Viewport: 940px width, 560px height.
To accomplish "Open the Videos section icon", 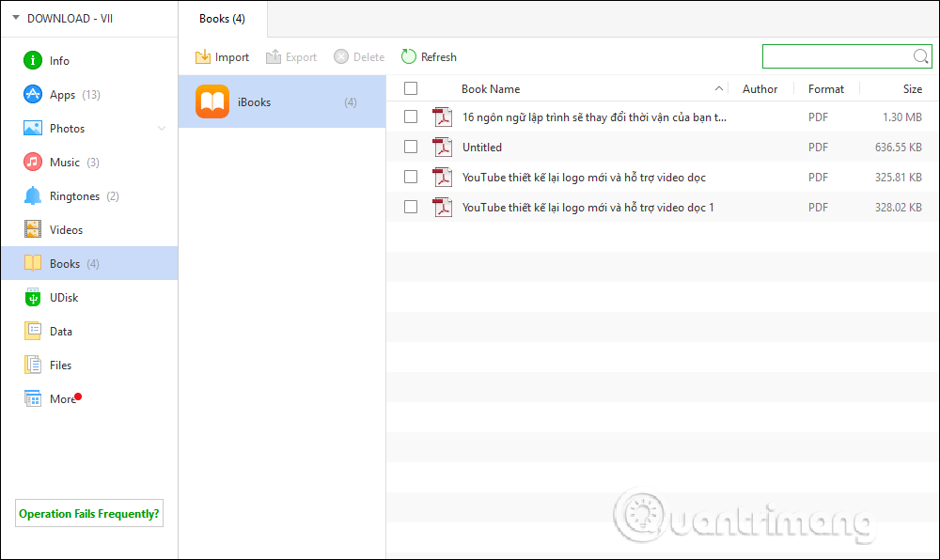I will tap(32, 229).
